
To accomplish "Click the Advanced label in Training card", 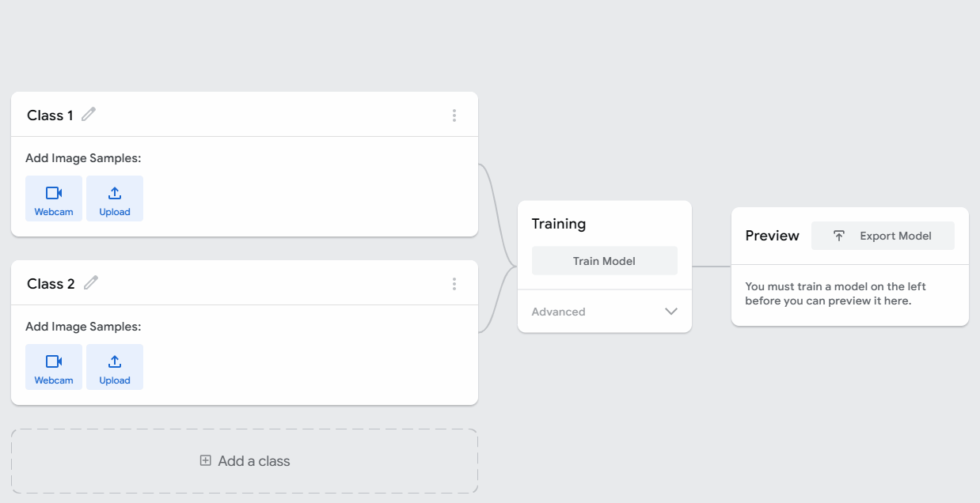I will (559, 312).
